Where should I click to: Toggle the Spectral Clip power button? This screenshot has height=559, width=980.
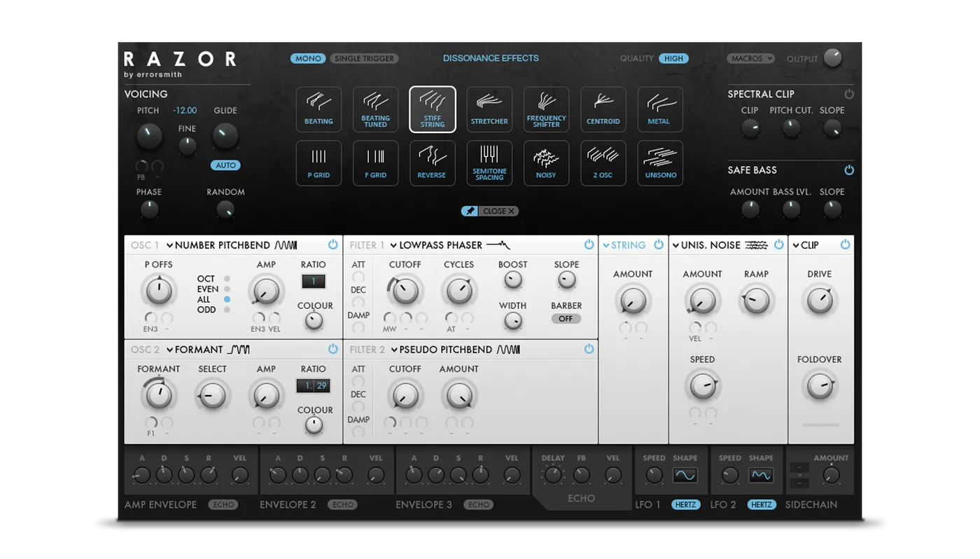849,94
